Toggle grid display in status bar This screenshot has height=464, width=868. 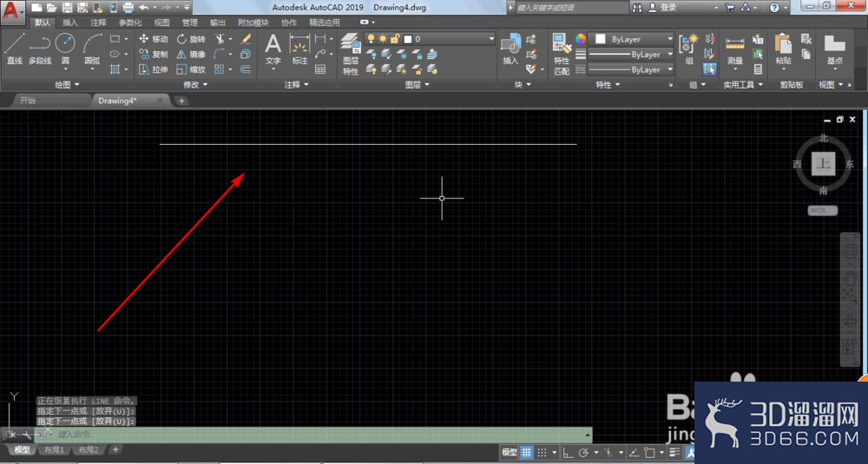pyautogui.click(x=527, y=453)
